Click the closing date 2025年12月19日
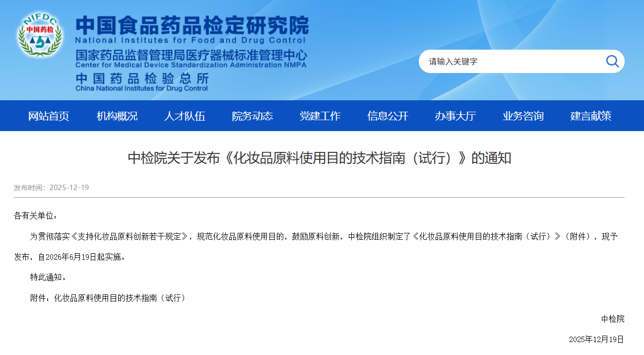Viewport: 644px width, 355px height. 596,340
